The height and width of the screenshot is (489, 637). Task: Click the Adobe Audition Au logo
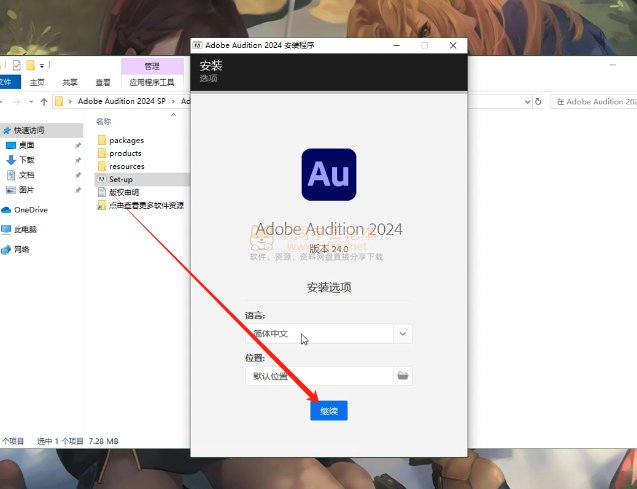[x=328, y=174]
